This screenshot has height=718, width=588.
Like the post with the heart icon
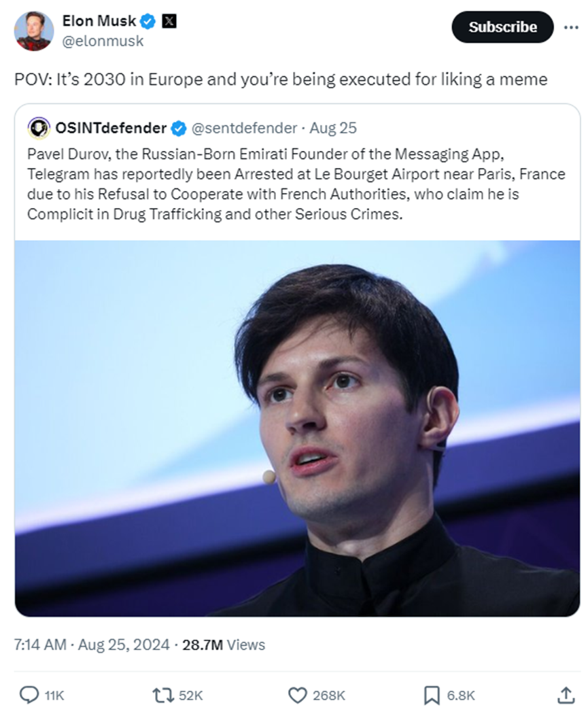click(x=298, y=694)
